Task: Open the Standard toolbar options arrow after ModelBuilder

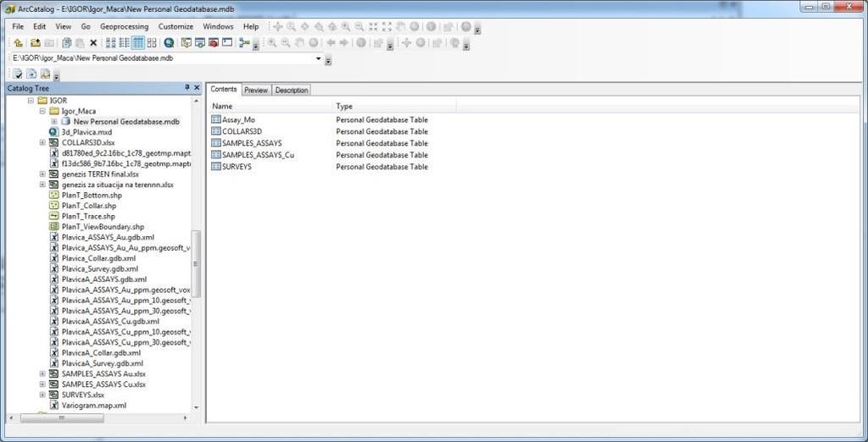Action: point(256,47)
